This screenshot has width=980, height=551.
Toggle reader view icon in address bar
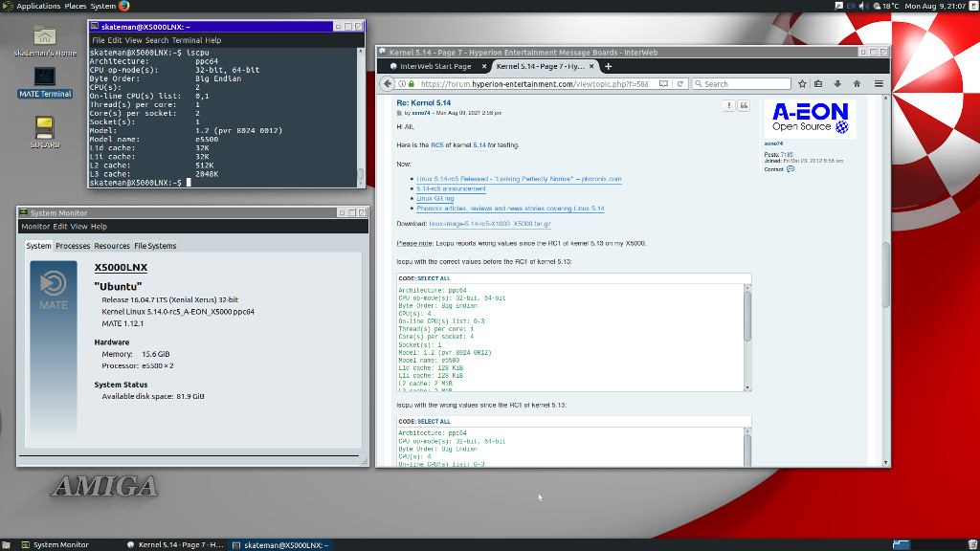click(x=663, y=84)
